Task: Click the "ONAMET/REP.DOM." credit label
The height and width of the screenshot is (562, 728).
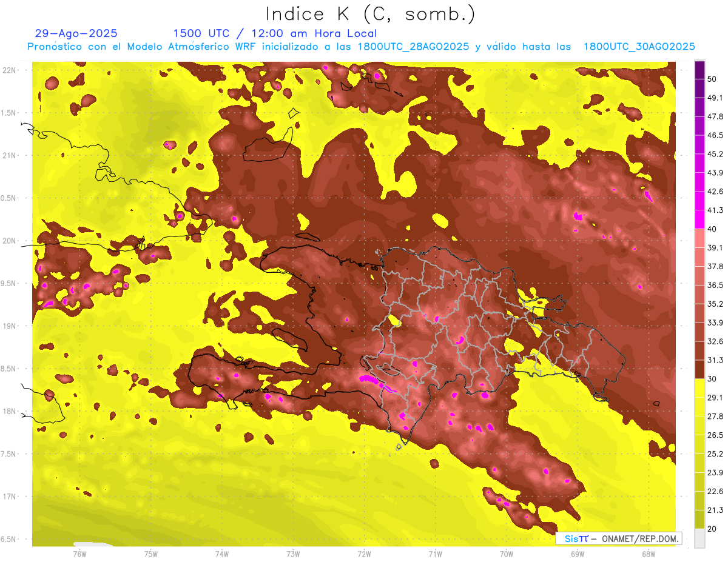Action: click(x=640, y=538)
